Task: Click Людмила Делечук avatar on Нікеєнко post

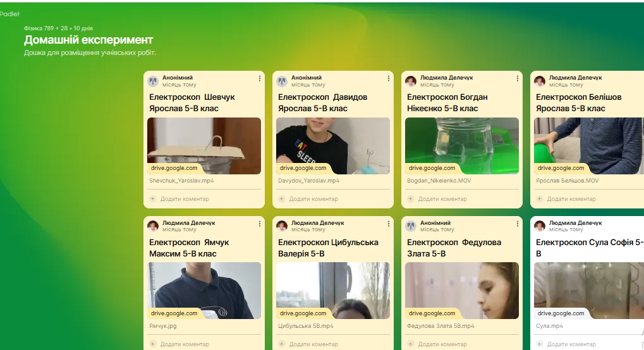Action: coord(411,81)
